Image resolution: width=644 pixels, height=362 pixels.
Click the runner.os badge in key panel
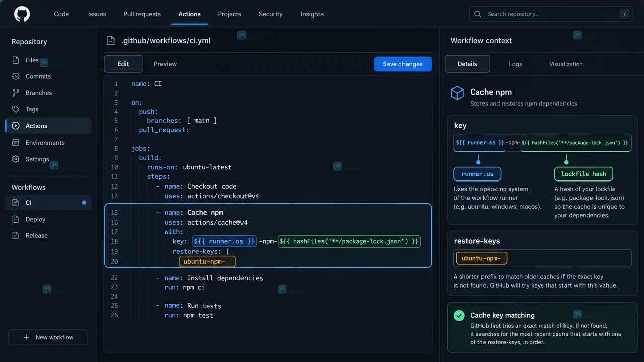[477, 174]
